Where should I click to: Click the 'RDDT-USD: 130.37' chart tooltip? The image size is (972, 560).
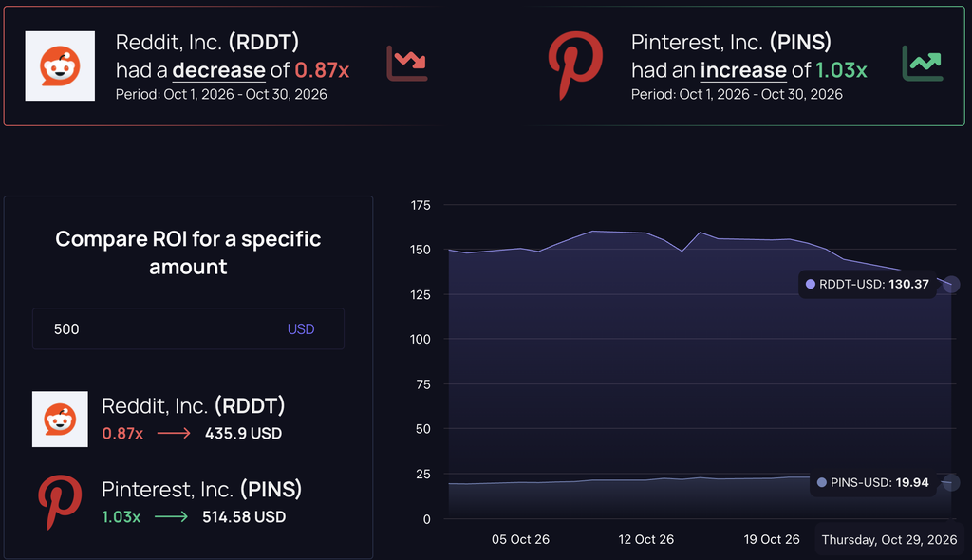(x=868, y=284)
